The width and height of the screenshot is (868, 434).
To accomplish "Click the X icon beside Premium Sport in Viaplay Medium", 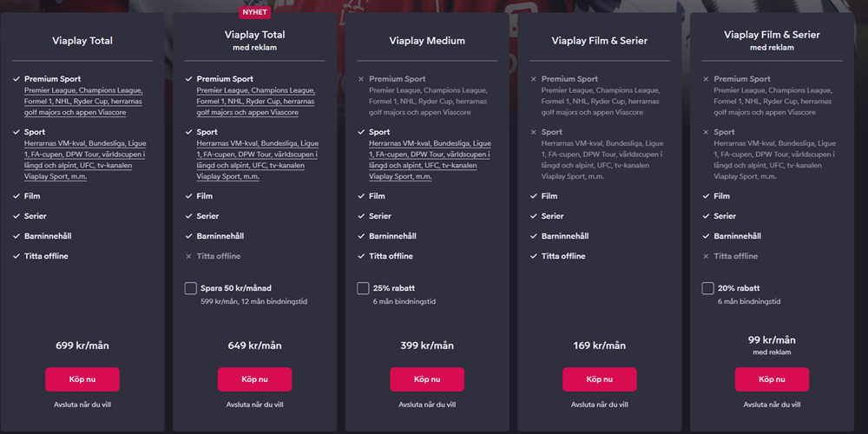I will click(361, 80).
